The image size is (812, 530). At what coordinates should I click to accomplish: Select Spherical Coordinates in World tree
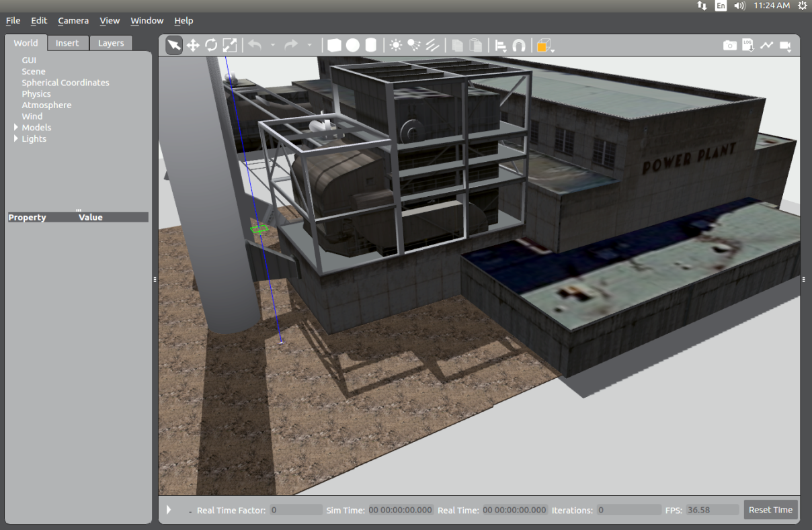(65, 83)
